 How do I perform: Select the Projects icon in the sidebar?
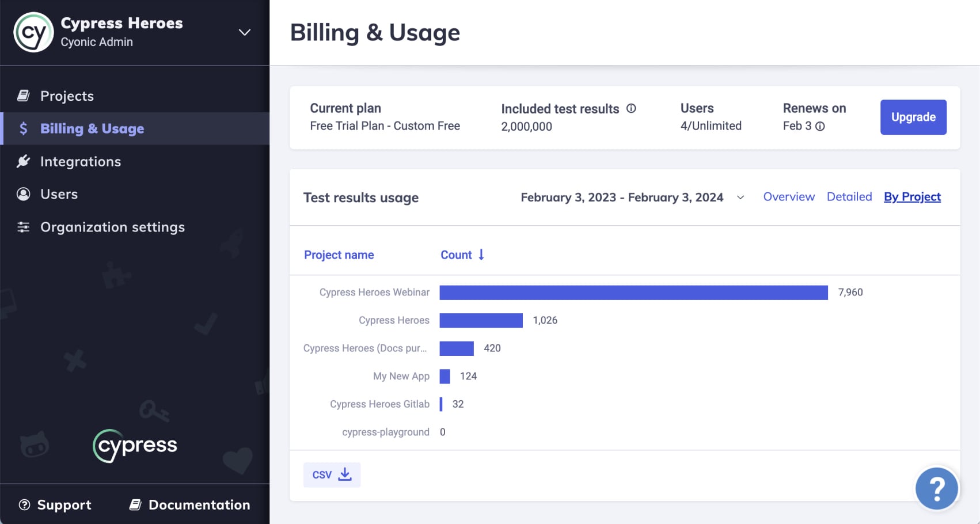coord(24,96)
